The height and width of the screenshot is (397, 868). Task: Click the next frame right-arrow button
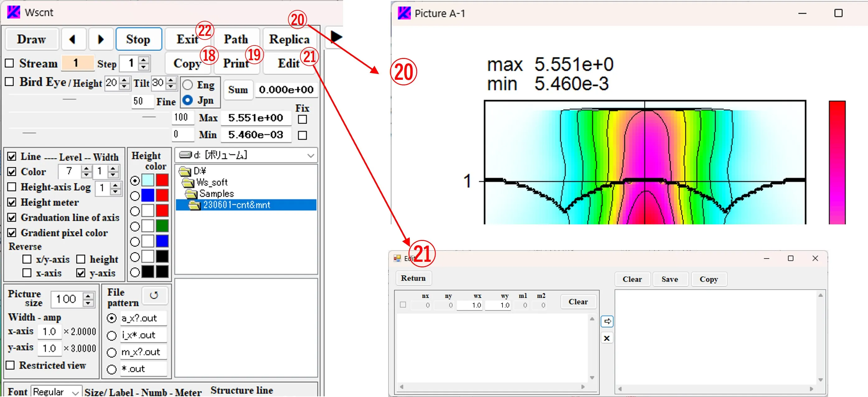click(x=101, y=40)
